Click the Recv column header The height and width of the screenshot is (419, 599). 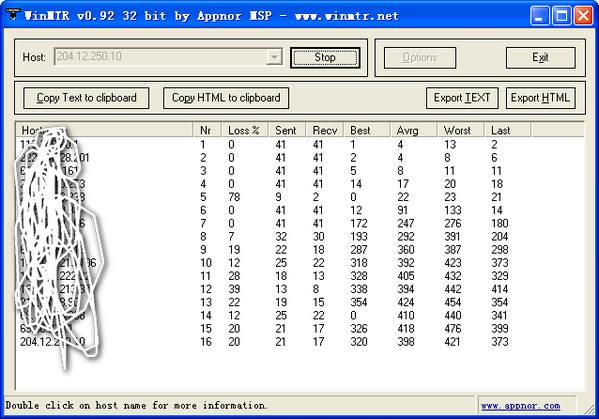325,130
